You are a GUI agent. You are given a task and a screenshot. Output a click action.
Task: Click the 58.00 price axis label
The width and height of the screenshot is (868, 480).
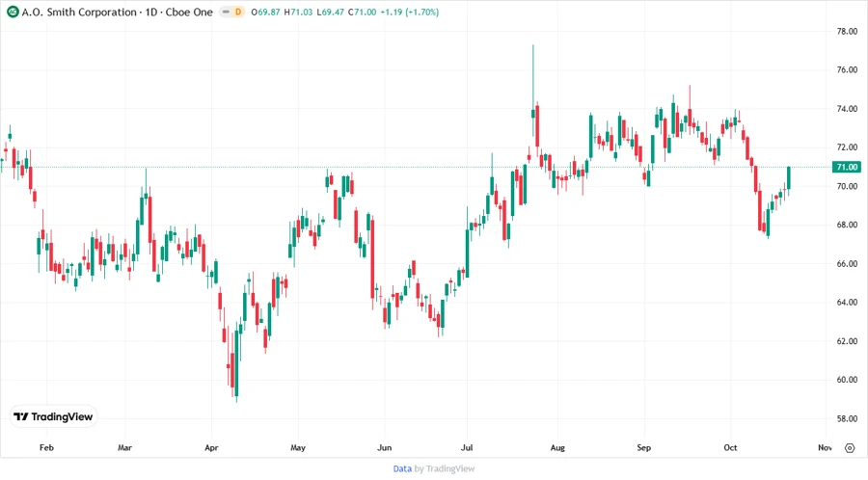click(x=847, y=418)
